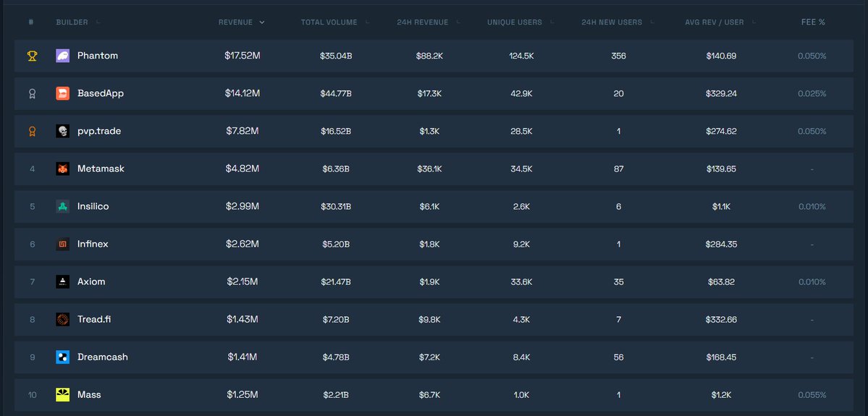Open the Phantom builder name

(x=98, y=56)
